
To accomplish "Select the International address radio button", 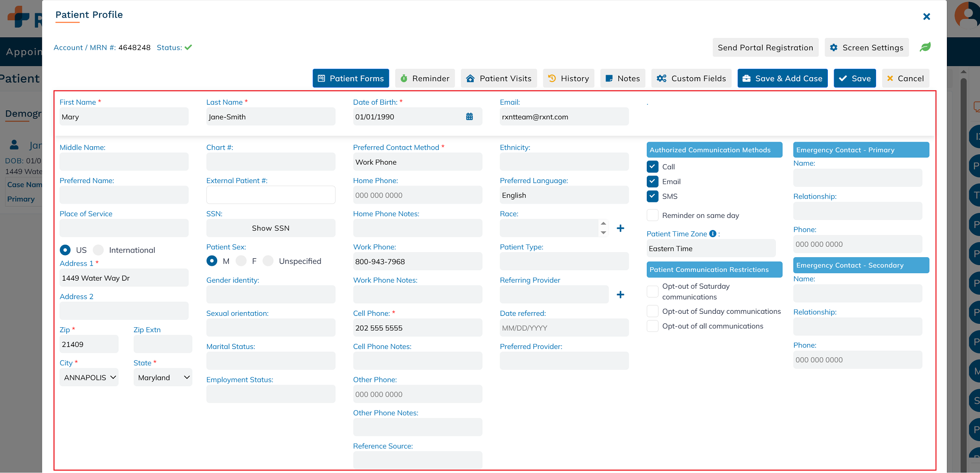I will [x=99, y=250].
